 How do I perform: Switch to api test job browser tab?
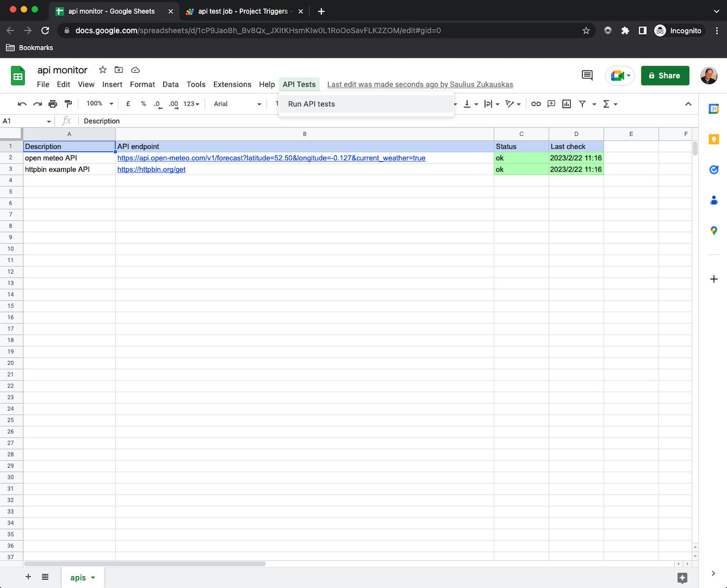243,11
